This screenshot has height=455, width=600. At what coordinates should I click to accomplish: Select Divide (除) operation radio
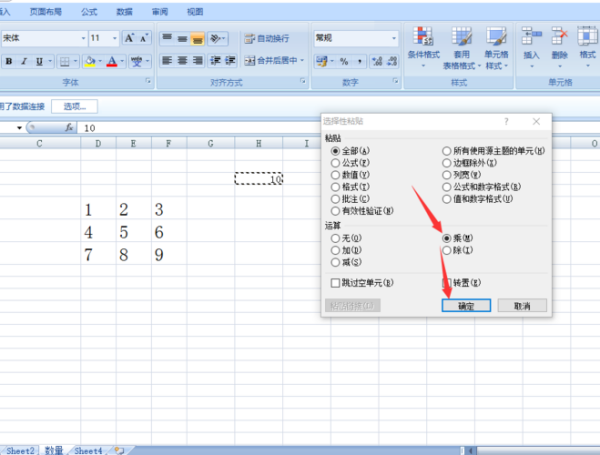447,250
